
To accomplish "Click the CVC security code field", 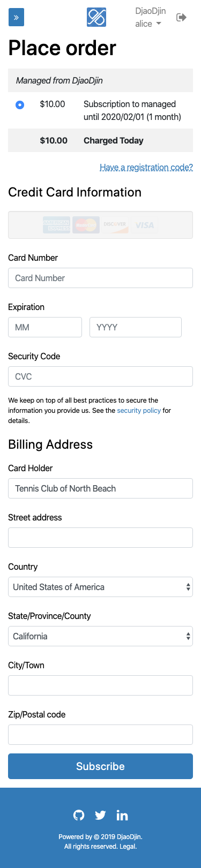I will click(x=100, y=376).
